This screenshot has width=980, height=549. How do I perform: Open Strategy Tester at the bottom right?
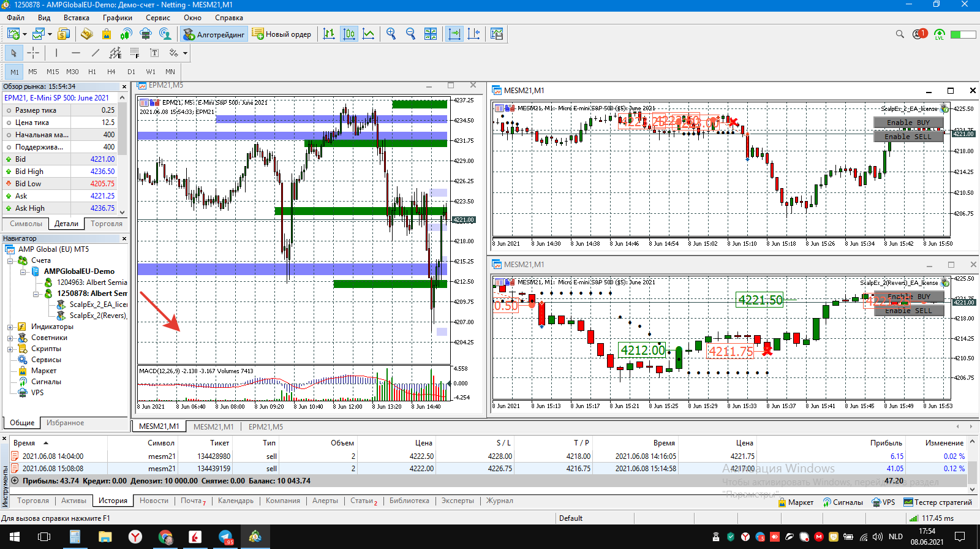[938, 502]
